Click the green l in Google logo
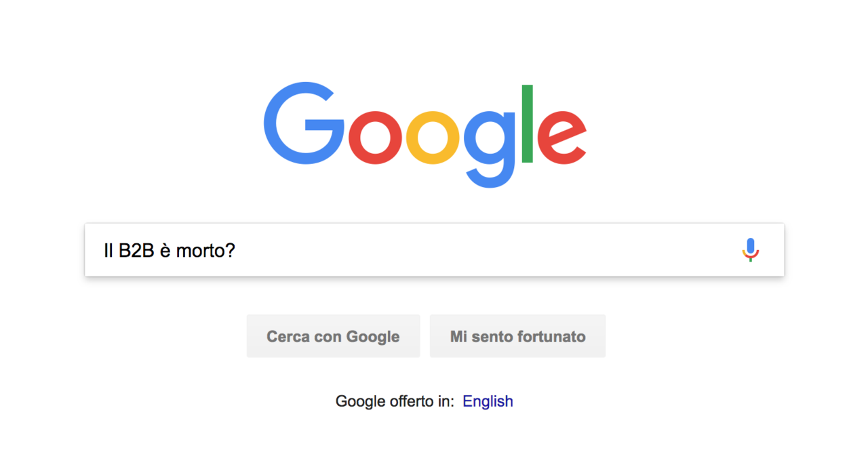The width and height of the screenshot is (868, 452). [x=528, y=123]
